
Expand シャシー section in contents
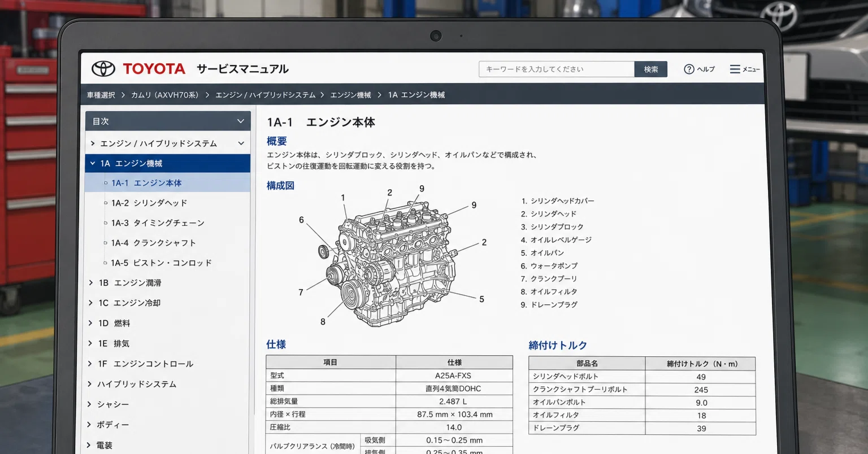click(90, 404)
